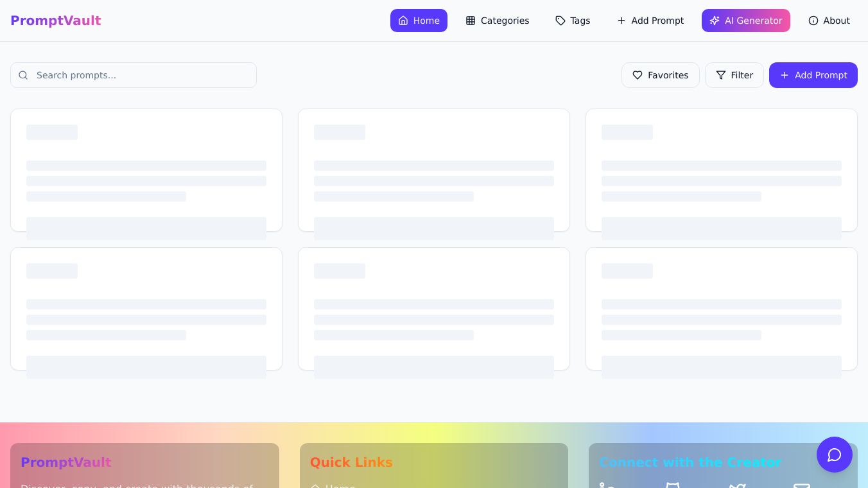
Task: Open the Categories page from the navbar
Action: click(x=498, y=21)
